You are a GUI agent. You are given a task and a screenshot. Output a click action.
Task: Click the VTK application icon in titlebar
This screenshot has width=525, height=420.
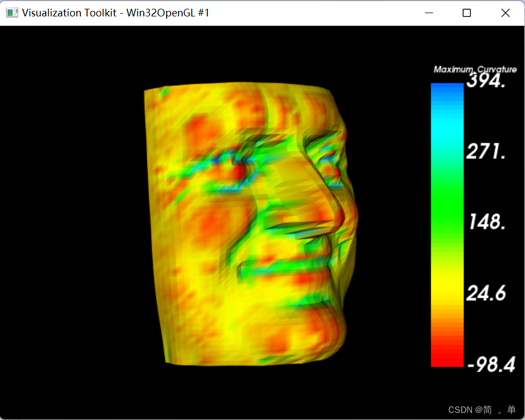click(x=11, y=12)
